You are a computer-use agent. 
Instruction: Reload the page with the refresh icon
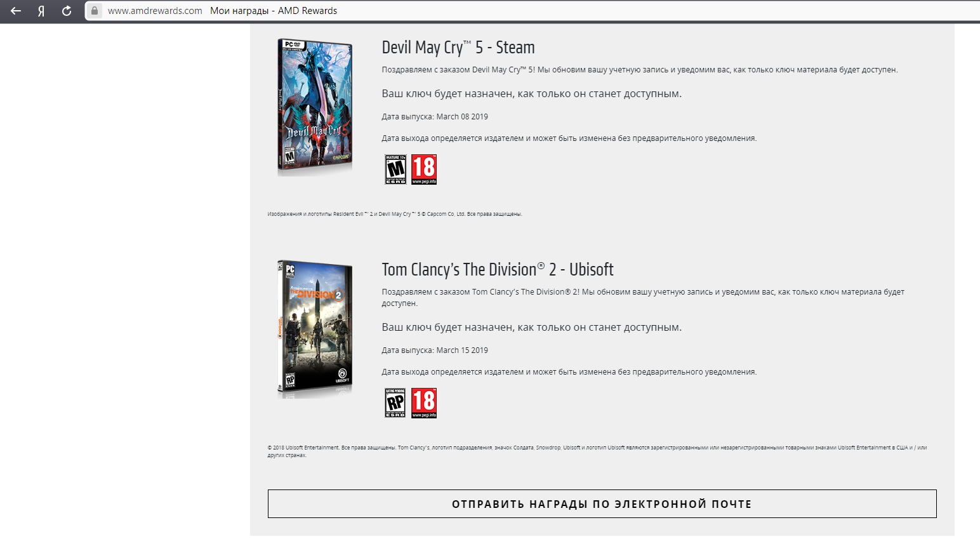click(67, 11)
